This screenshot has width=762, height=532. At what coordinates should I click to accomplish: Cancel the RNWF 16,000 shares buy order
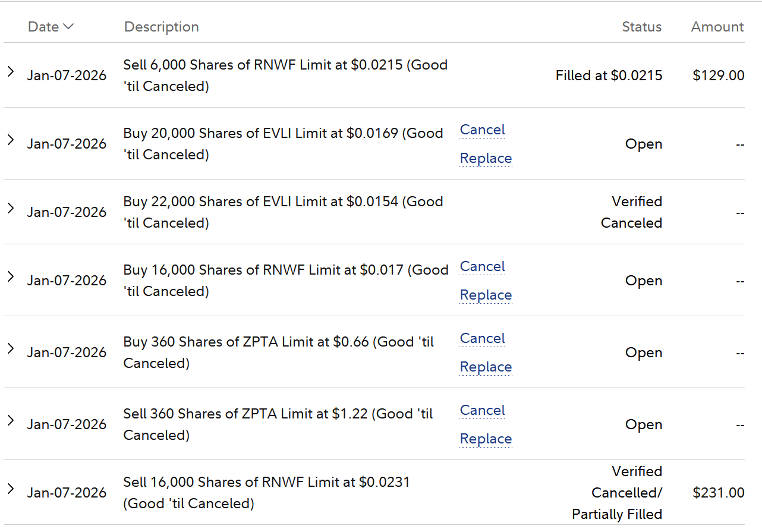pyautogui.click(x=482, y=267)
